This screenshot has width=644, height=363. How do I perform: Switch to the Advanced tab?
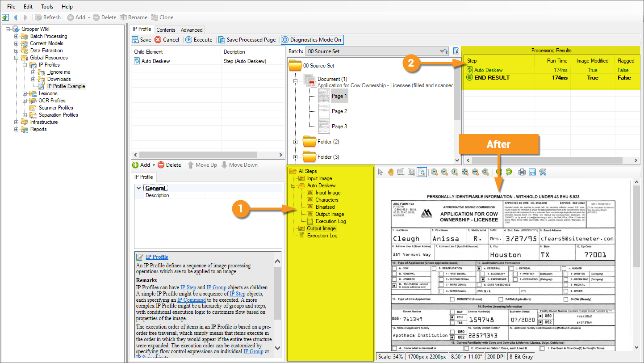(x=192, y=30)
